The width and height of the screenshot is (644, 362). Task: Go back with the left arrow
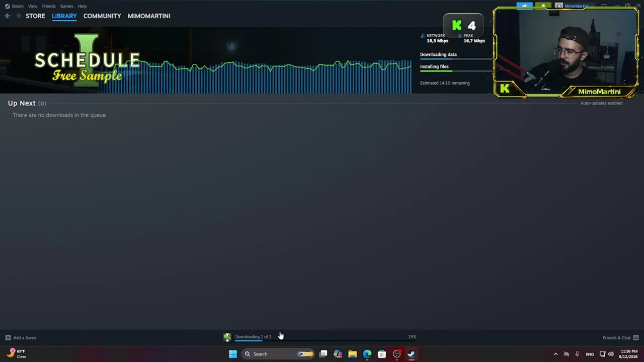(8, 16)
